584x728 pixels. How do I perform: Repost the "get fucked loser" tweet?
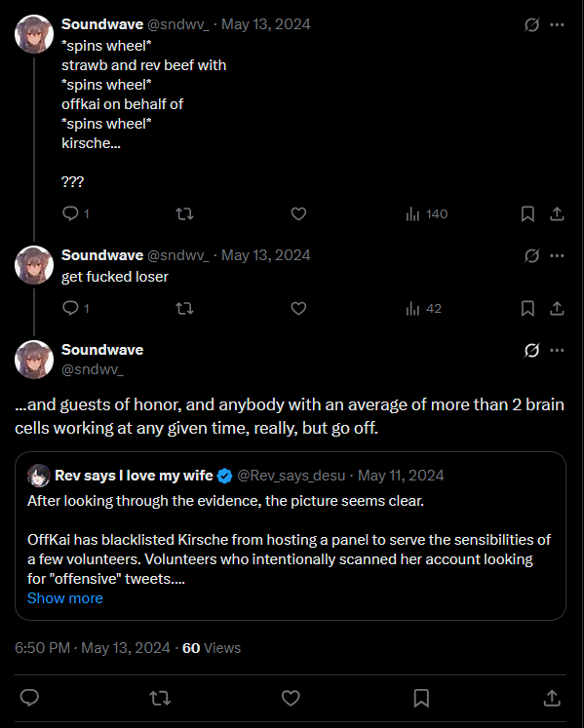pos(184,308)
